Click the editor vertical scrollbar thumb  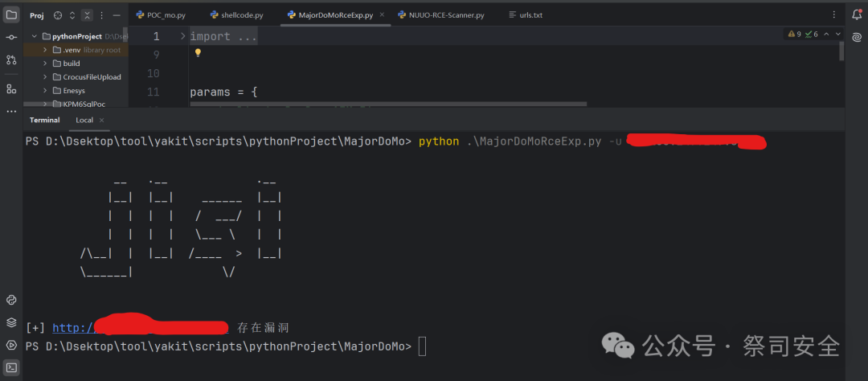(841, 51)
